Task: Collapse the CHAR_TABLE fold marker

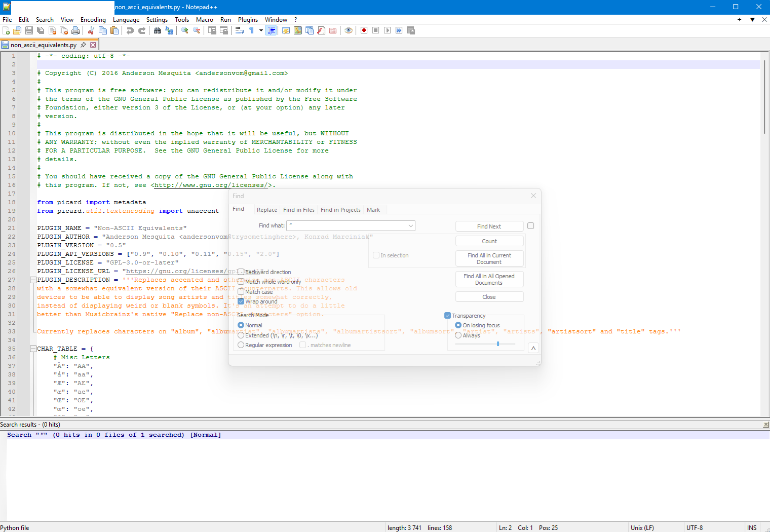Action: coord(33,349)
